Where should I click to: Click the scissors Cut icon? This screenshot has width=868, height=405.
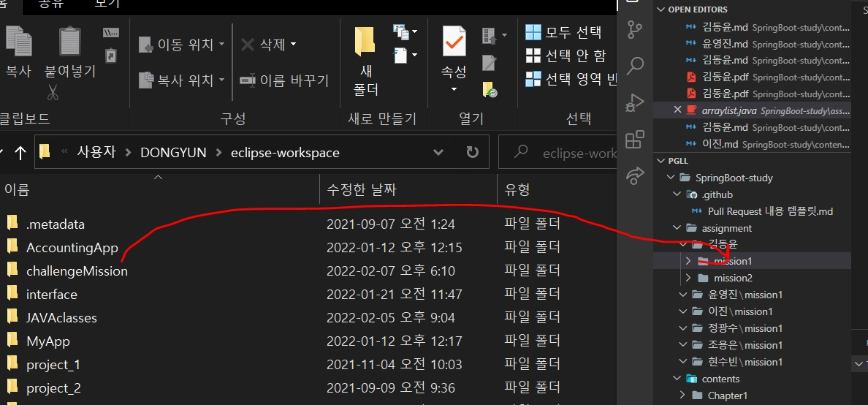click(x=53, y=92)
